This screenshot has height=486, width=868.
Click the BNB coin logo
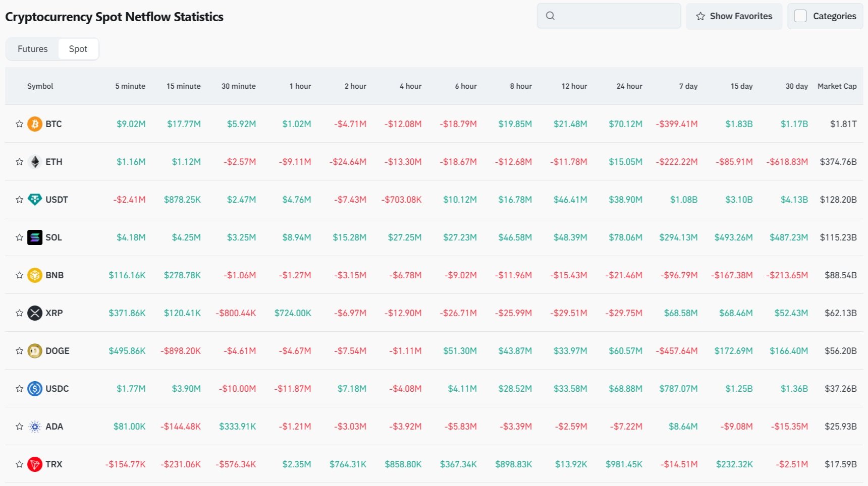tap(35, 275)
